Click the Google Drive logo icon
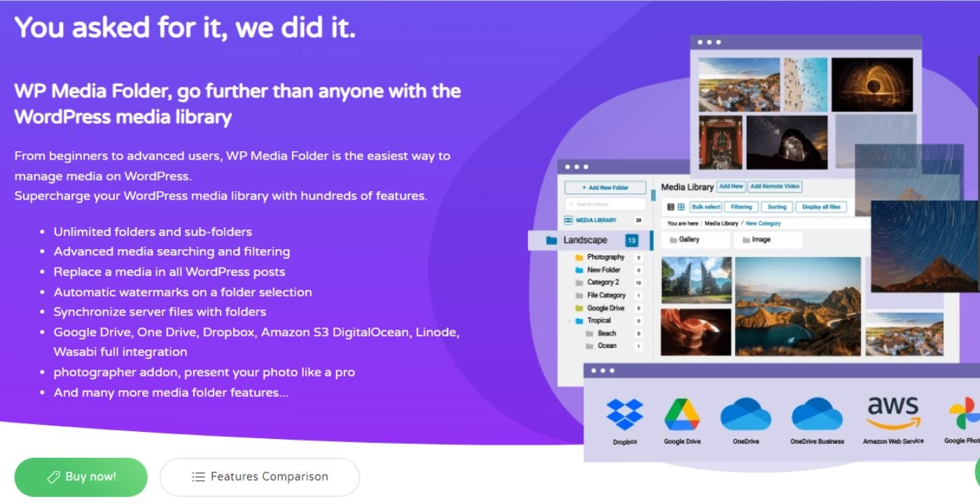The height and width of the screenshot is (504, 980). pyautogui.click(x=682, y=414)
